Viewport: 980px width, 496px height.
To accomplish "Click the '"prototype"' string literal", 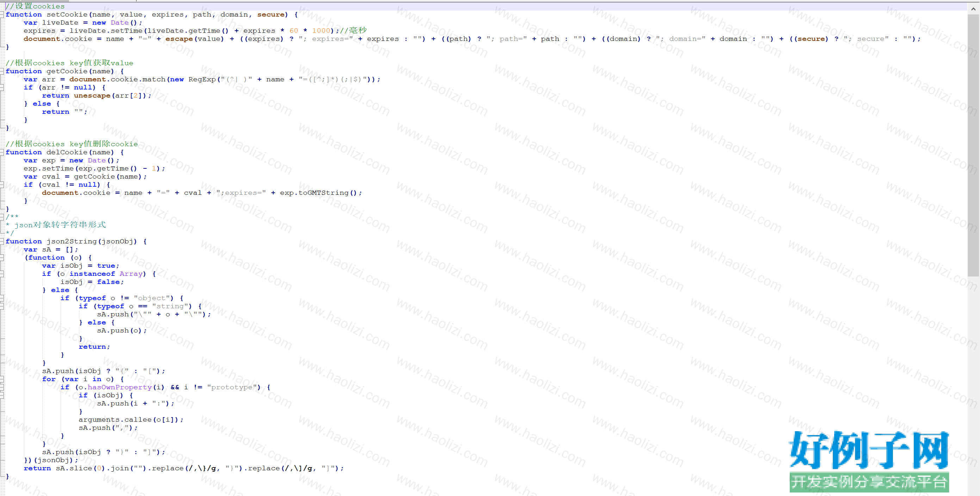I will click(232, 387).
